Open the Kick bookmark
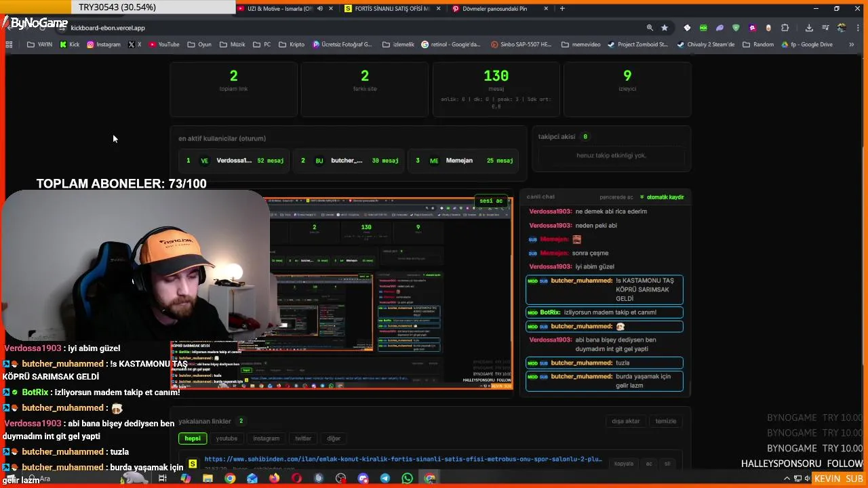The image size is (868, 488). coord(69,45)
